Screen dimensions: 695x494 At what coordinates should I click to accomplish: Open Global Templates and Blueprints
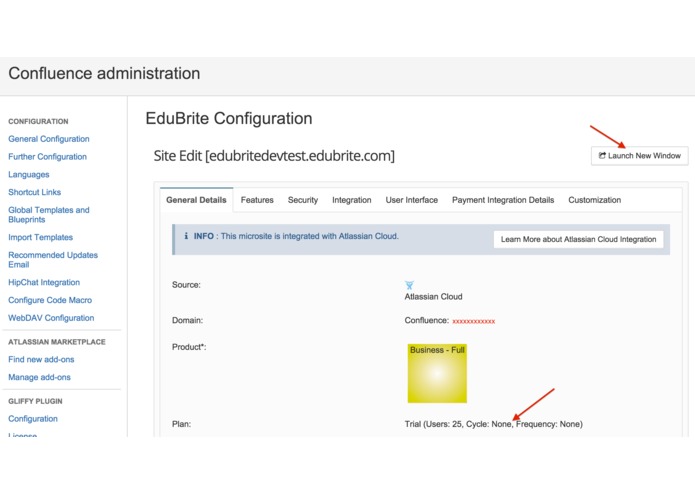pos(49,214)
